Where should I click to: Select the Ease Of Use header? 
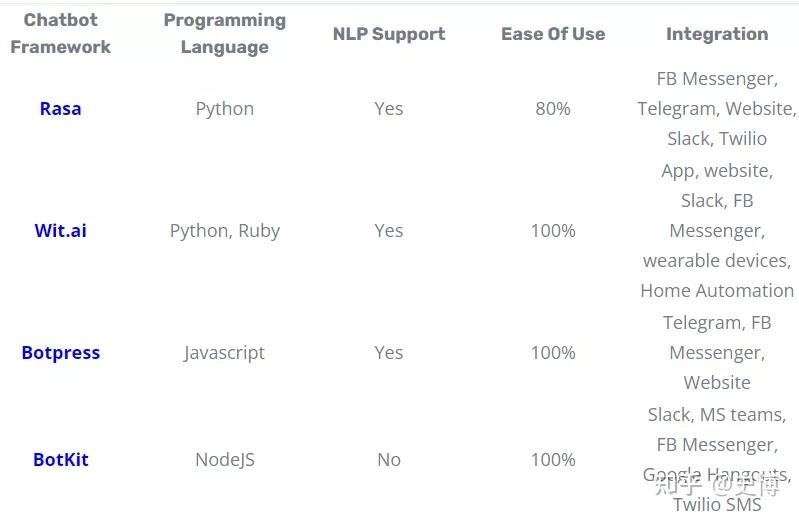point(553,34)
